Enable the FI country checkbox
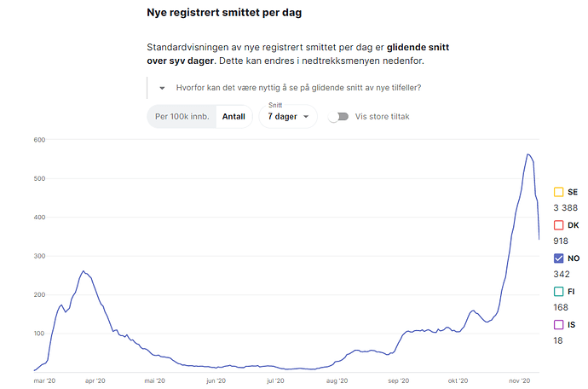588x389 pixels. pyautogui.click(x=559, y=292)
